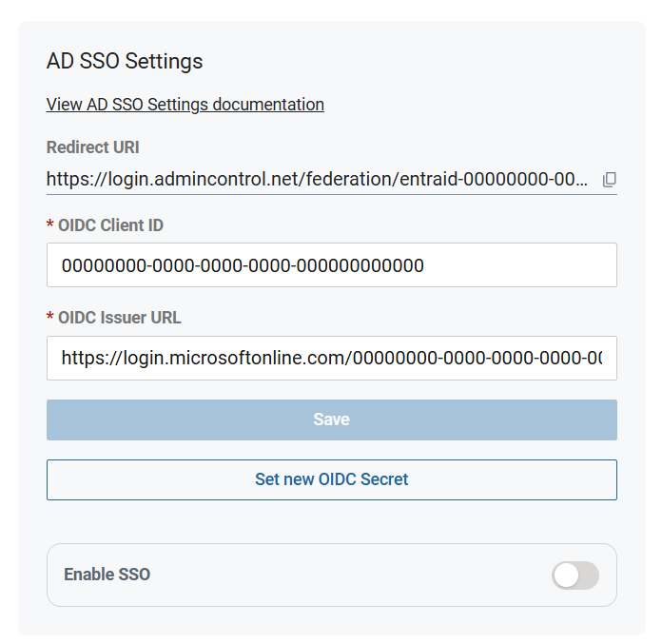
Task: Select the Redirect URI value text
Action: pyautogui.click(x=317, y=179)
